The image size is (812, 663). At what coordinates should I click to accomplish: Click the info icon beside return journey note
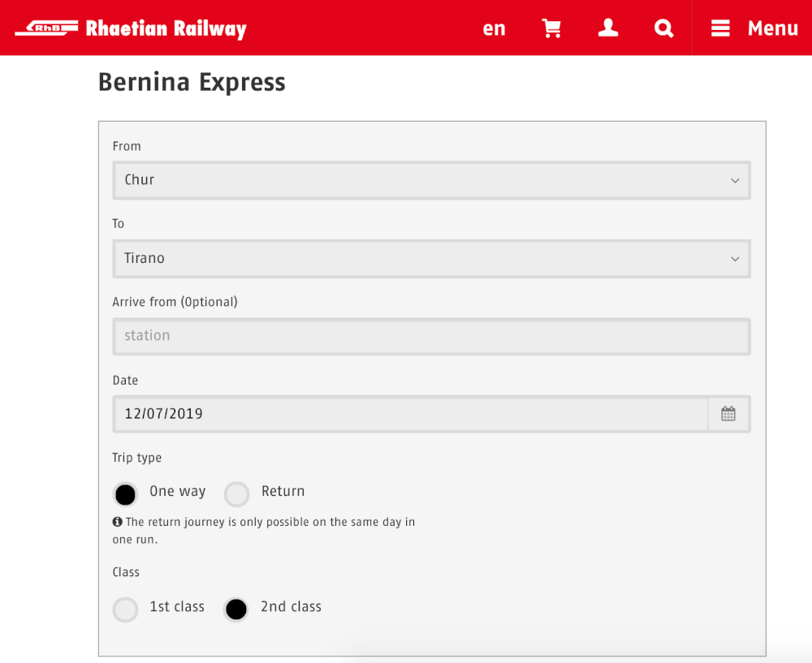[118, 522]
